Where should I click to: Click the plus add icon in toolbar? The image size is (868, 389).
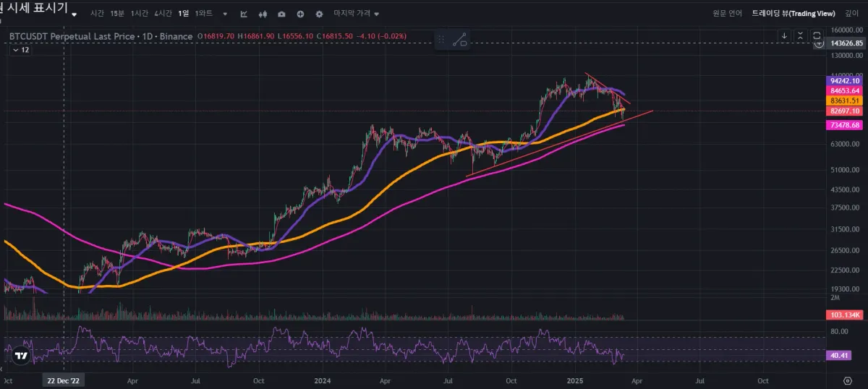(x=300, y=14)
